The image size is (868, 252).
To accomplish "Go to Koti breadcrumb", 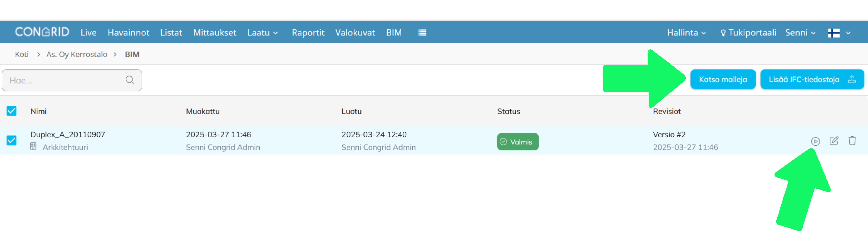I will pyautogui.click(x=22, y=54).
